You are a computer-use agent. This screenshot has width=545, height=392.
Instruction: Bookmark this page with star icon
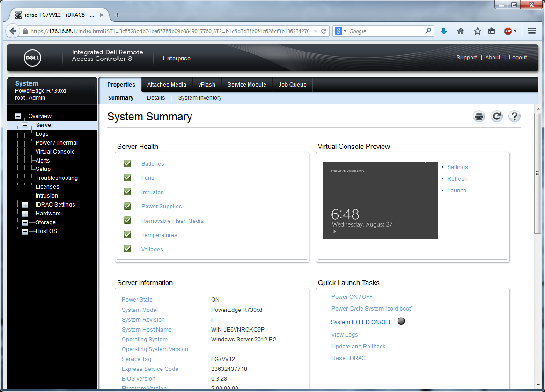point(477,31)
